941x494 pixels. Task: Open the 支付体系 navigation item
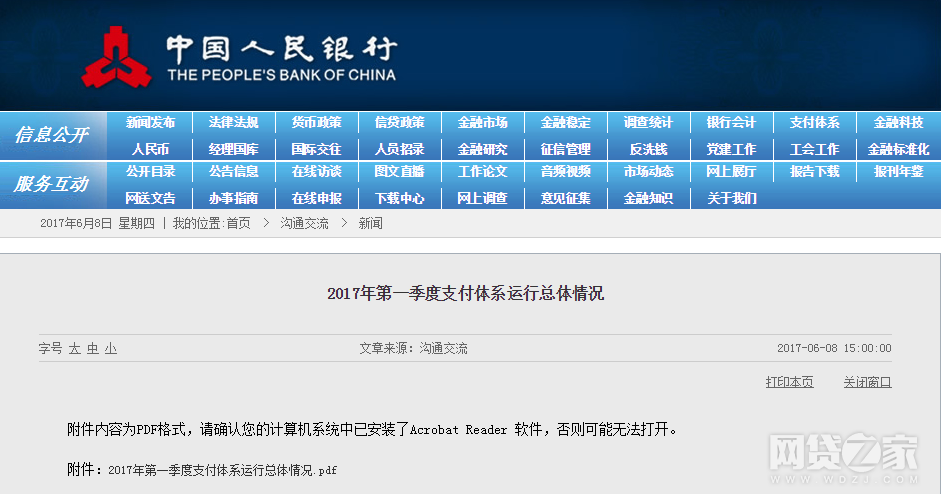[x=814, y=123]
